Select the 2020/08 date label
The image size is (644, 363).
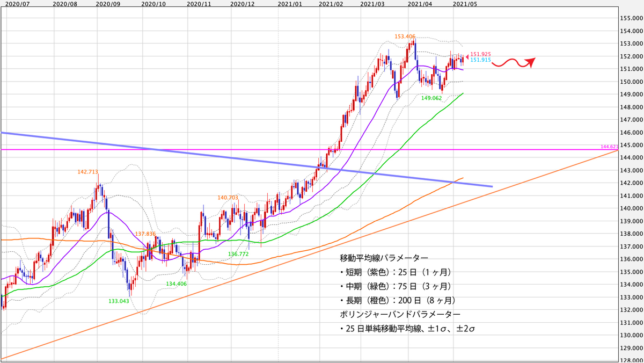coord(66,4)
